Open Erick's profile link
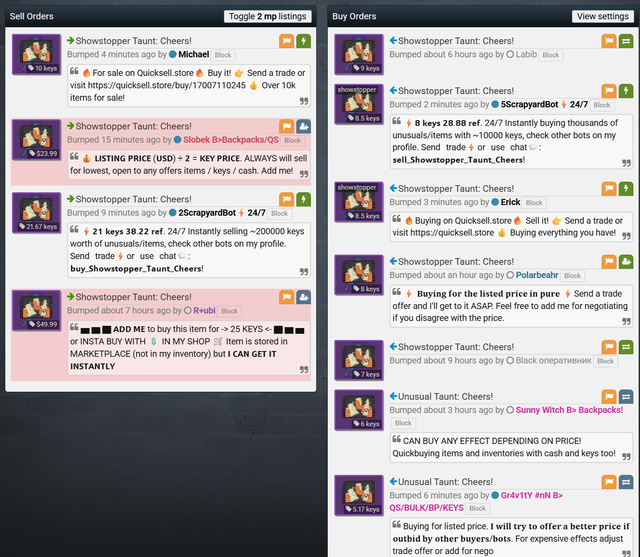 510,202
